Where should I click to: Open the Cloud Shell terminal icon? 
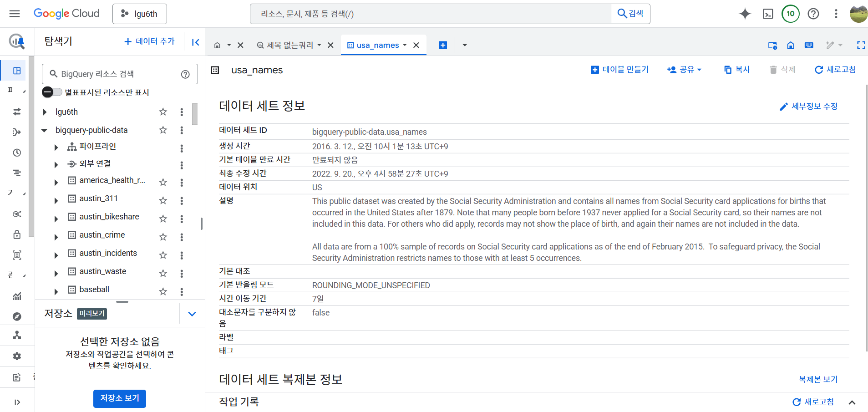click(768, 14)
